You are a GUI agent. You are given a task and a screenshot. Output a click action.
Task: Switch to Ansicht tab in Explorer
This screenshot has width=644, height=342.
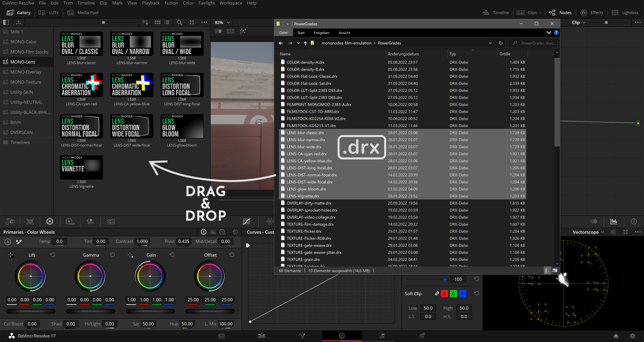click(344, 33)
